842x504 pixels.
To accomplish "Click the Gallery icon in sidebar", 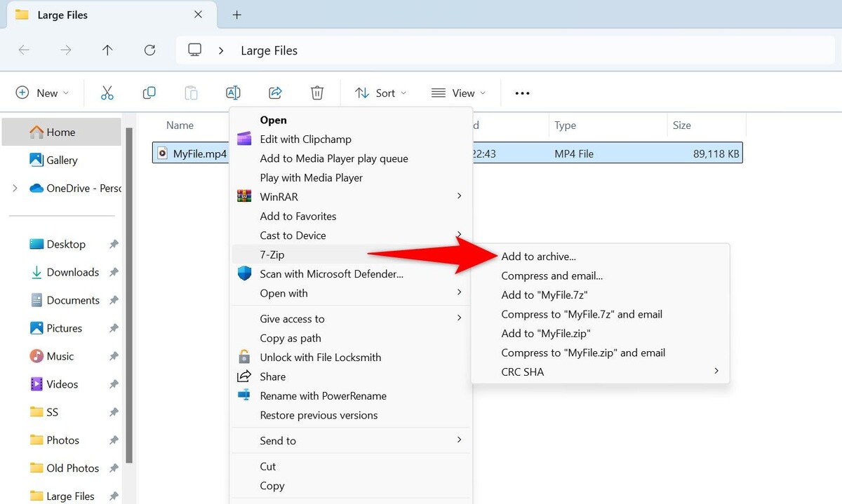I will (36, 160).
